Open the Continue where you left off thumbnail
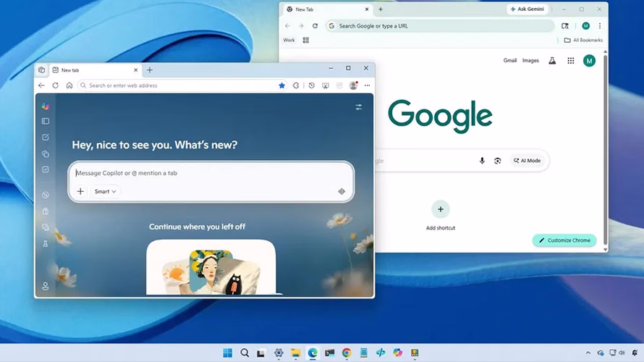This screenshot has width=644, height=362. point(211,267)
